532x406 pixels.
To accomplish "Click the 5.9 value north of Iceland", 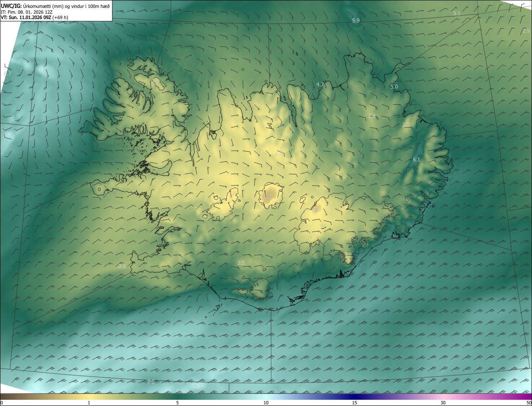I will coord(356,20).
